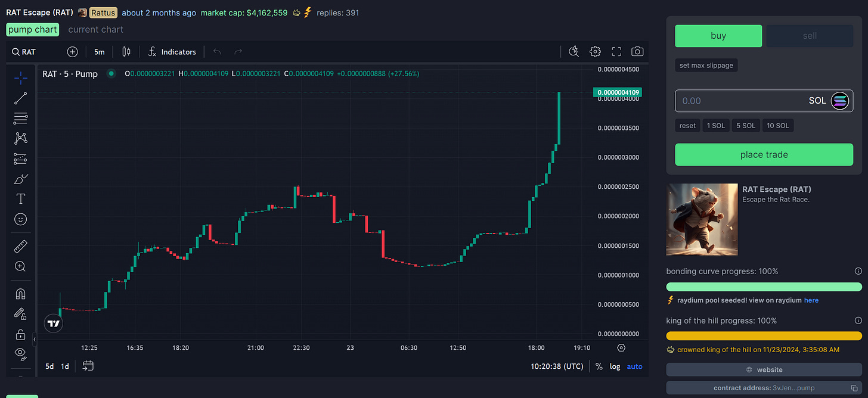
Task: Open the raydium pool 'here' link
Action: [x=811, y=300]
